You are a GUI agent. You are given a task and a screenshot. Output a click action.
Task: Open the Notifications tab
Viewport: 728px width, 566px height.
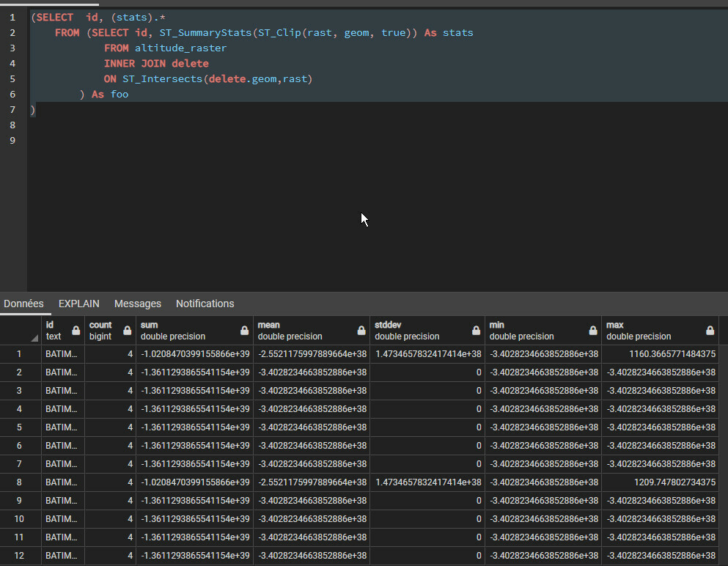point(205,304)
